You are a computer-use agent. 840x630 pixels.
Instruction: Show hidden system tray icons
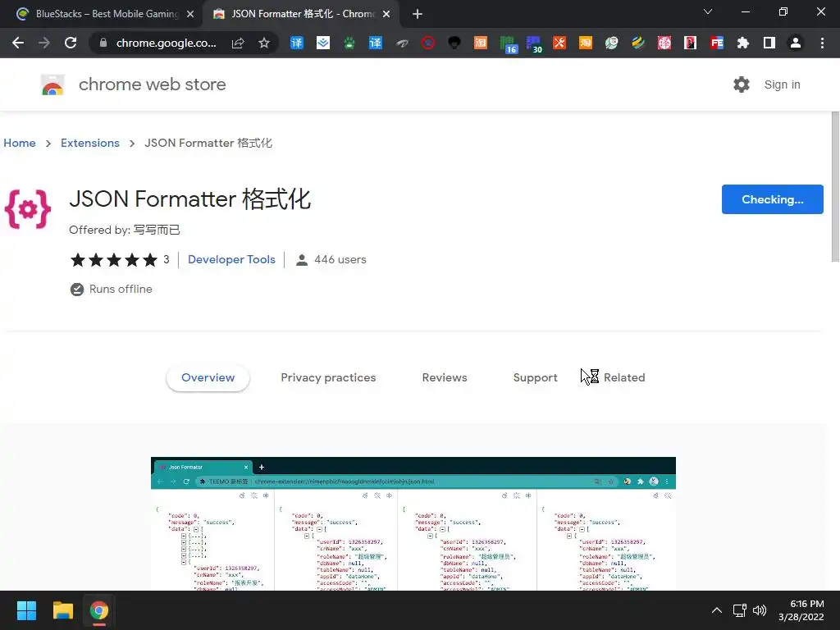717,610
